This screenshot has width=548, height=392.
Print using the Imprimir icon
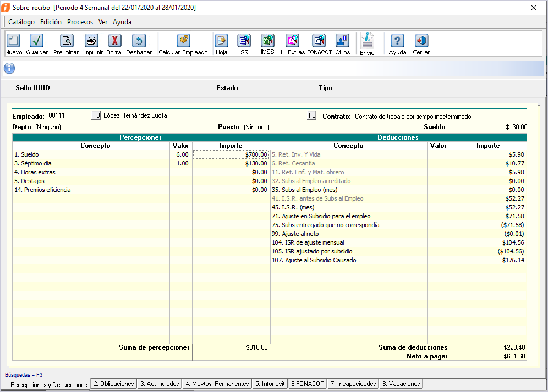tap(92, 41)
